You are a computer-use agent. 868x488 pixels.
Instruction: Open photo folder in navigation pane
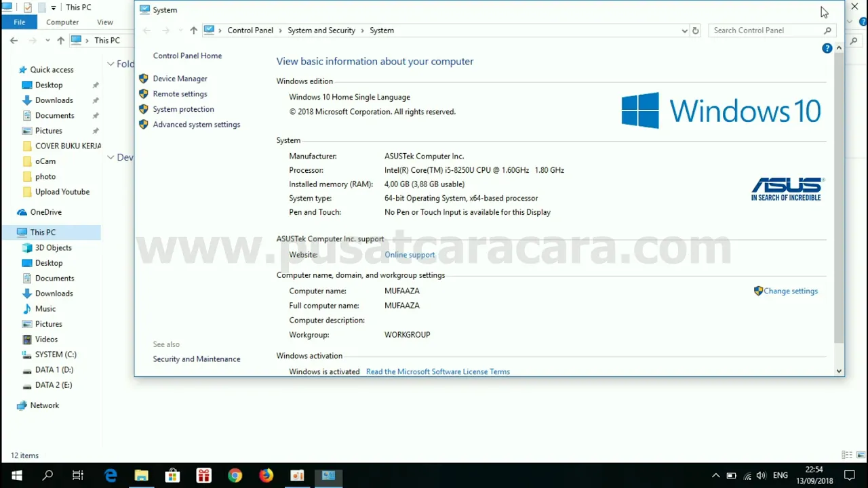[45, 176]
